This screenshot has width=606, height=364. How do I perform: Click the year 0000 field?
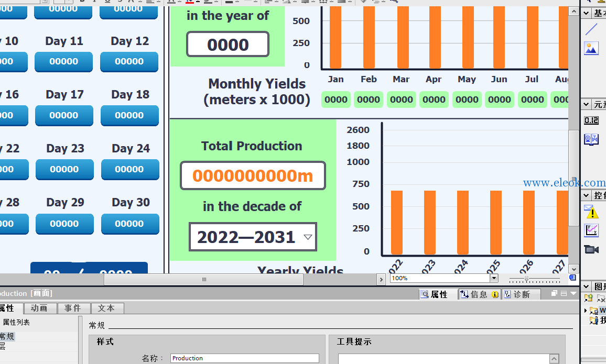pyautogui.click(x=228, y=45)
